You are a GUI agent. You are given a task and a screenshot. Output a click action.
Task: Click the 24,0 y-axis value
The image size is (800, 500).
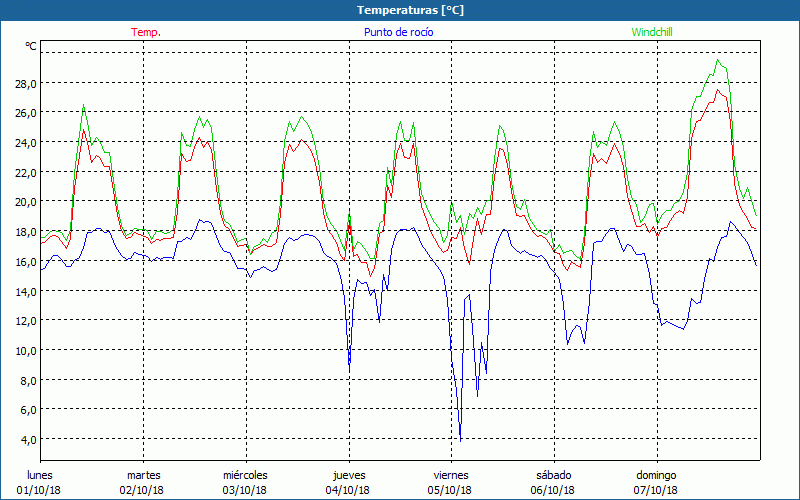[26, 143]
